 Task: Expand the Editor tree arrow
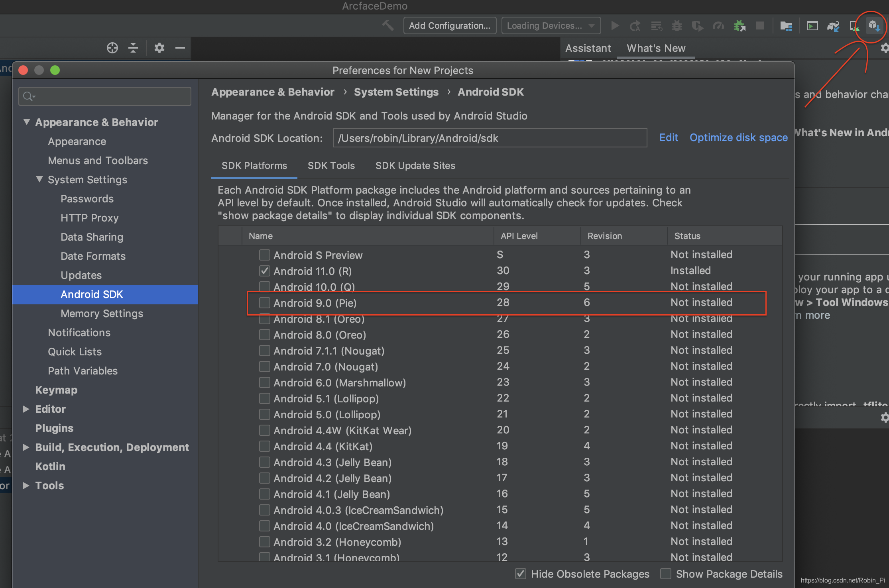click(x=26, y=409)
